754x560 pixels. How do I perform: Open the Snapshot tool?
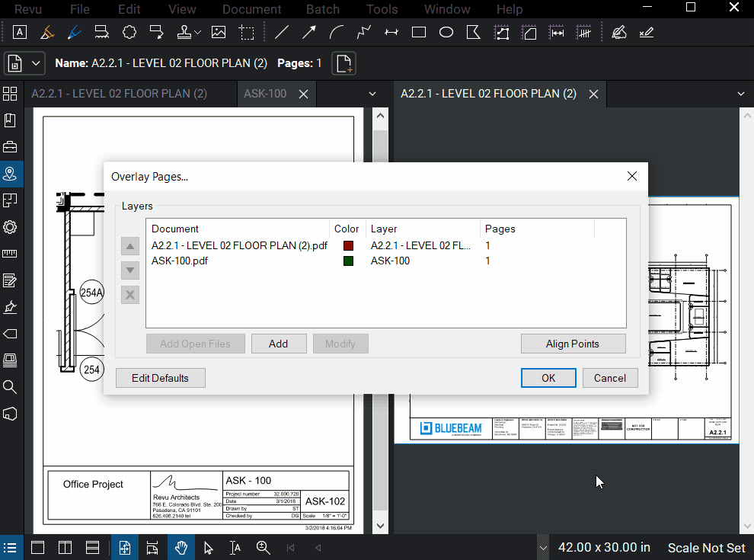click(246, 32)
